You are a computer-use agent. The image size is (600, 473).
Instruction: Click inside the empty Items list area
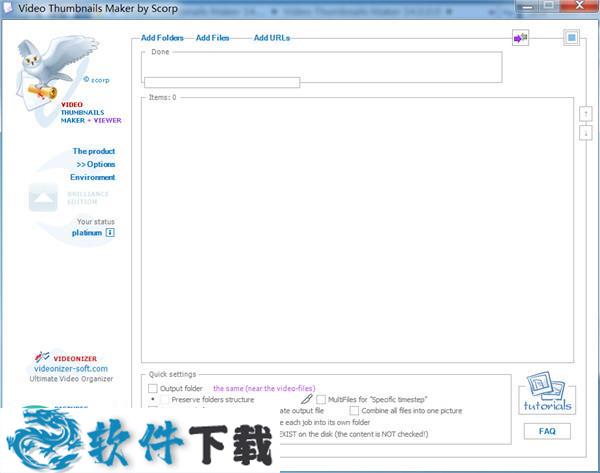coord(357,230)
